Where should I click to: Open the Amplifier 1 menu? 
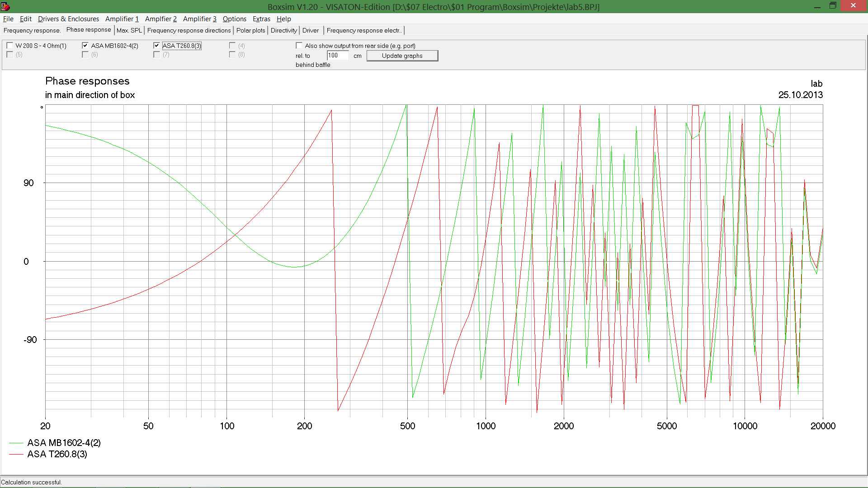click(122, 19)
